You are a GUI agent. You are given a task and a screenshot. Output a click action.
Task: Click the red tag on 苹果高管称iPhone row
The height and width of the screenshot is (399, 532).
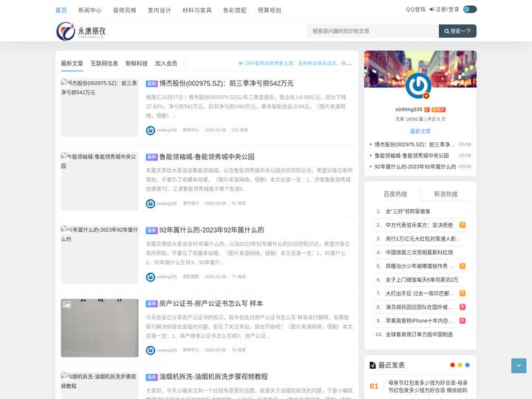point(462,321)
